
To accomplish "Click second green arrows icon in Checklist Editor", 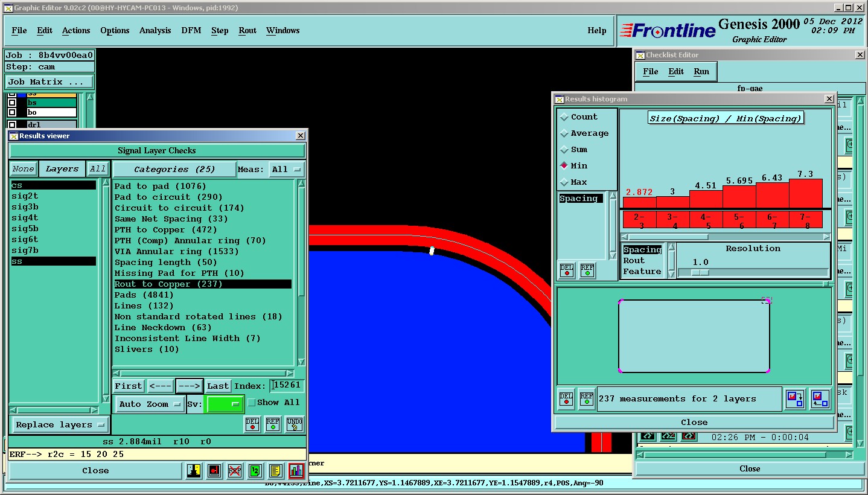I will coord(668,436).
